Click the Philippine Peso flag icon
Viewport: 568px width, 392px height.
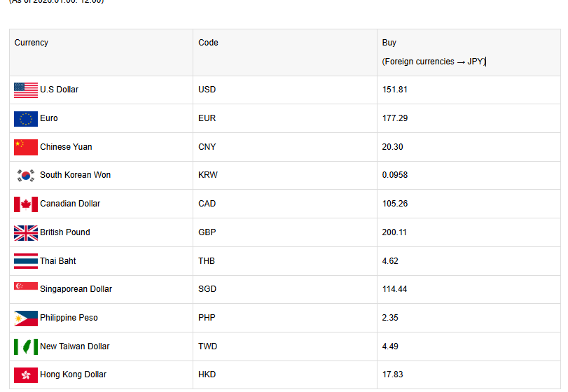point(26,318)
